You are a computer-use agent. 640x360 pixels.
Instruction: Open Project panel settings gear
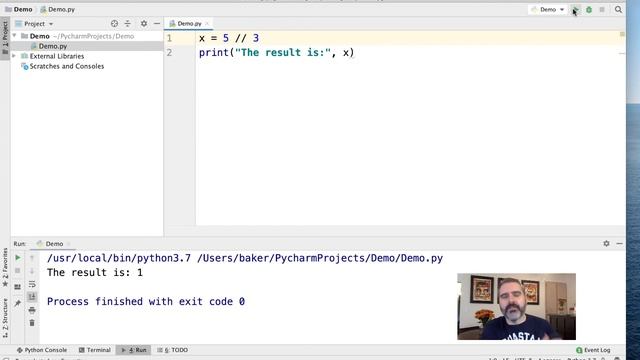[144, 24]
